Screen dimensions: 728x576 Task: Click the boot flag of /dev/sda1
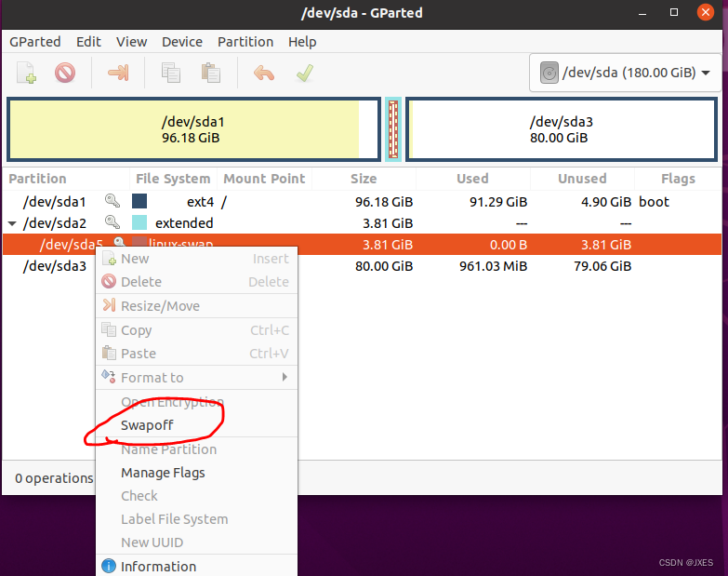tap(654, 202)
